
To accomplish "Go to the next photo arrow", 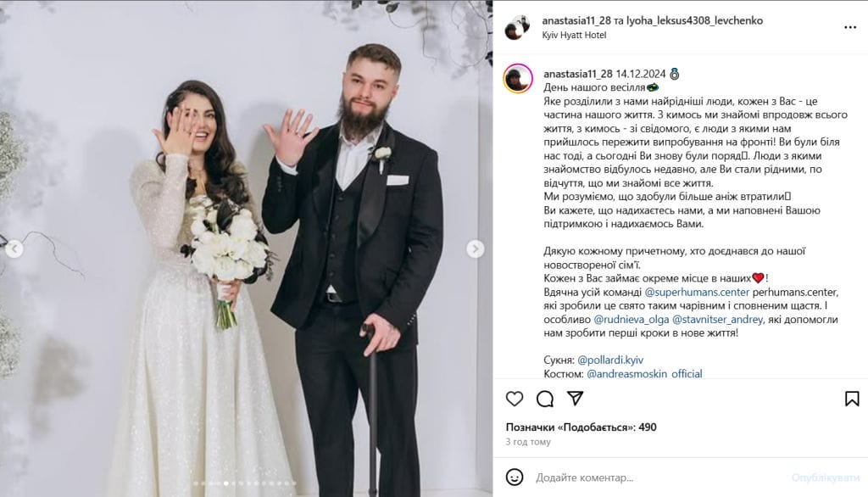I will point(475,248).
